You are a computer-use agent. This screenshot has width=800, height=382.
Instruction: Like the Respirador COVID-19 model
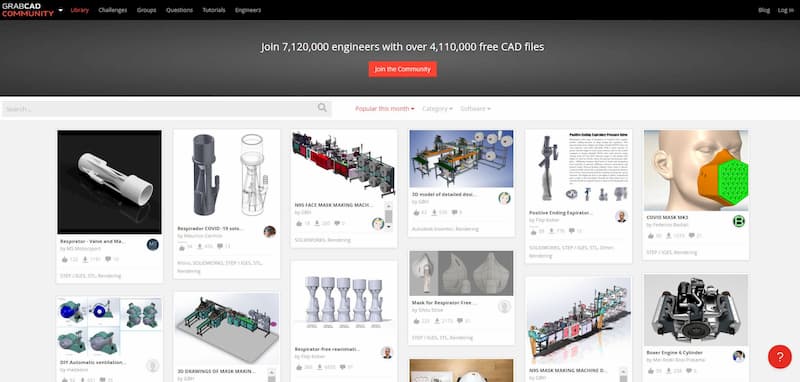coord(182,247)
